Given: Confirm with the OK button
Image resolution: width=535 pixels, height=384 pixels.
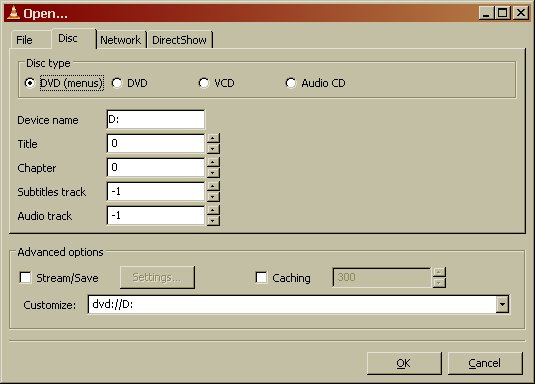Looking at the screenshot, I should tap(404, 363).
